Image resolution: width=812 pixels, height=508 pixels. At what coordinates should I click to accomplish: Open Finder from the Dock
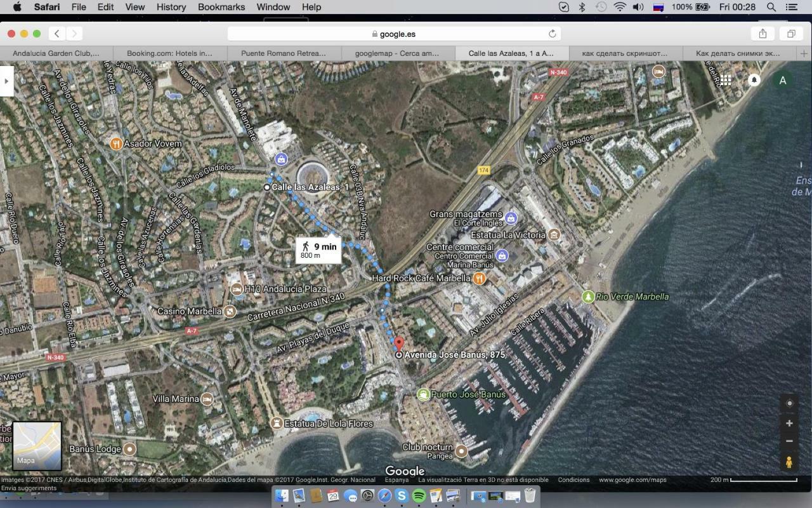(x=282, y=496)
